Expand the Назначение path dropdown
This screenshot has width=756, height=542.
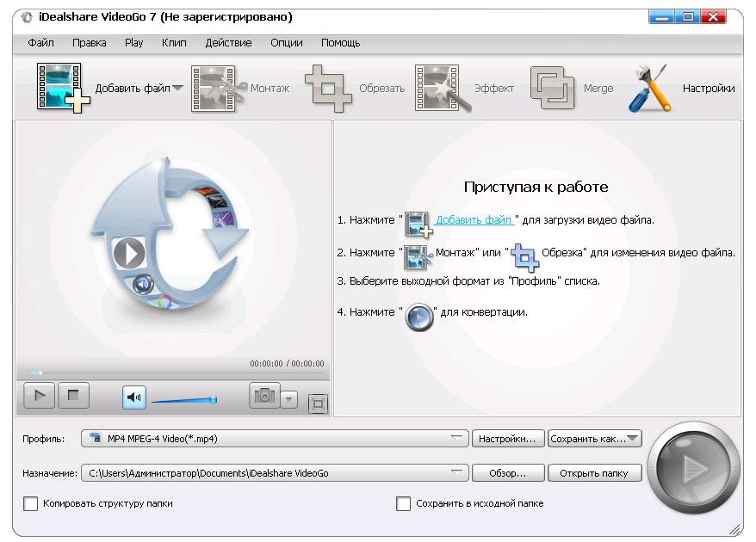pos(456,472)
